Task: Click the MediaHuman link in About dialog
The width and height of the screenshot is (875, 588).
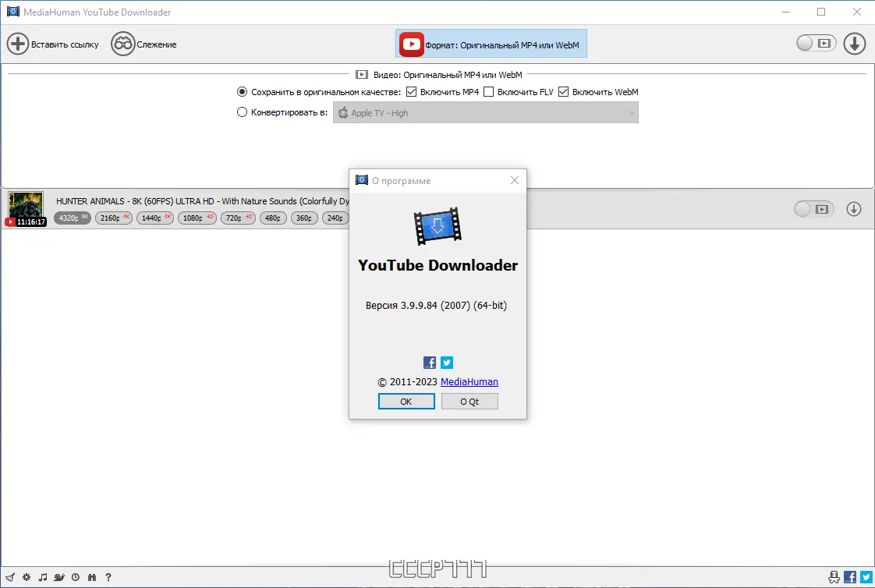Action: [469, 381]
